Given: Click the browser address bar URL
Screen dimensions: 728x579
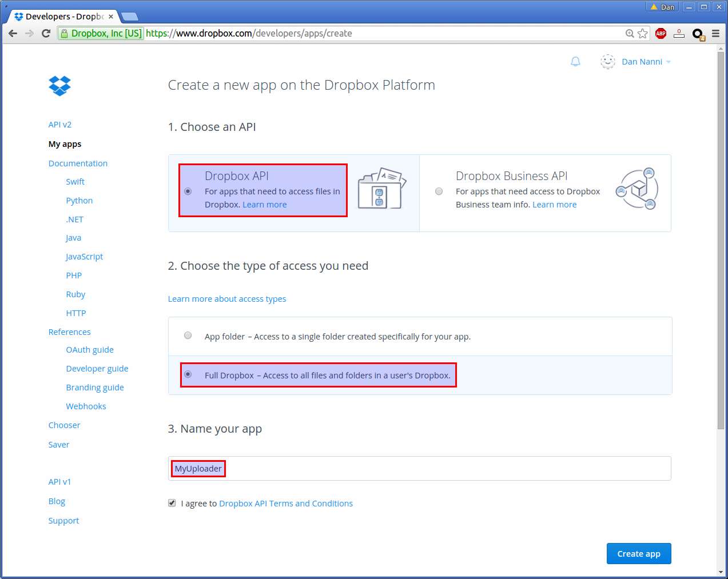Looking at the screenshot, I should [x=249, y=33].
